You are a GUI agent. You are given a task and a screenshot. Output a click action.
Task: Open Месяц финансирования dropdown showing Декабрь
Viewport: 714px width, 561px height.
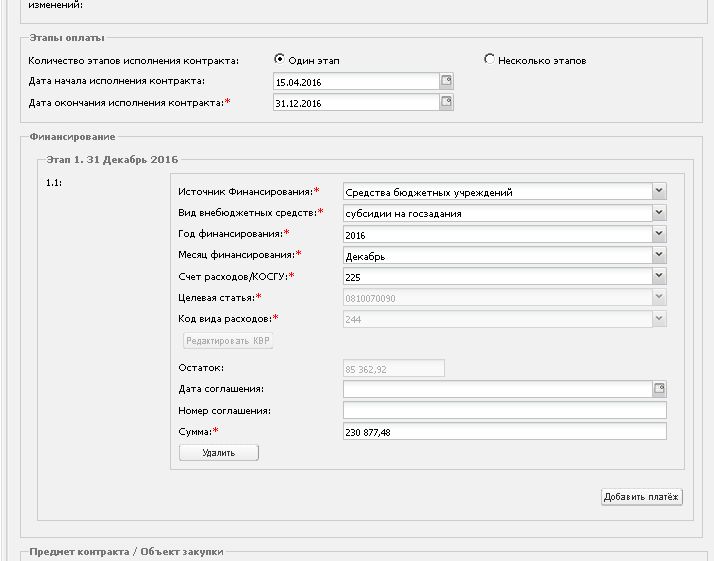coord(659,255)
